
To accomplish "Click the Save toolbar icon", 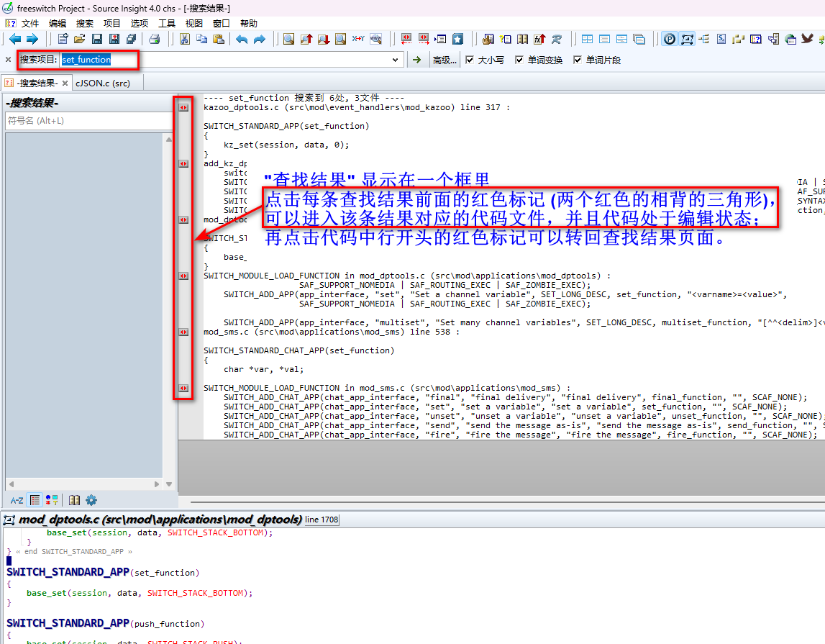I will (96, 39).
